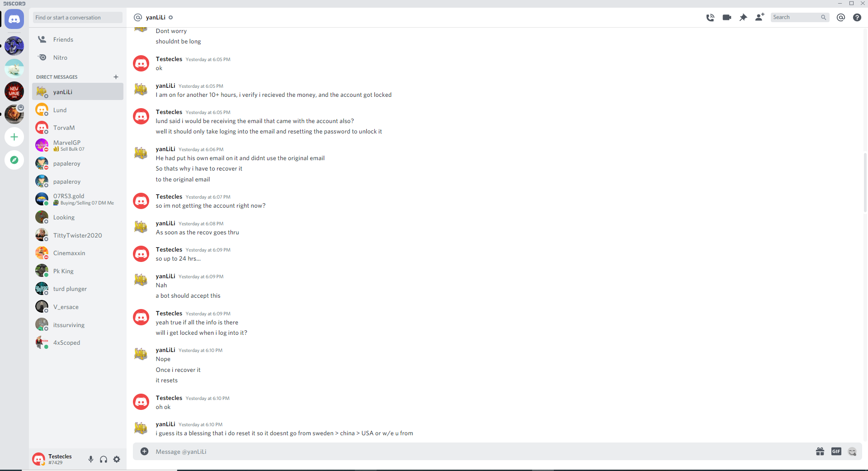Add a server

point(14,137)
